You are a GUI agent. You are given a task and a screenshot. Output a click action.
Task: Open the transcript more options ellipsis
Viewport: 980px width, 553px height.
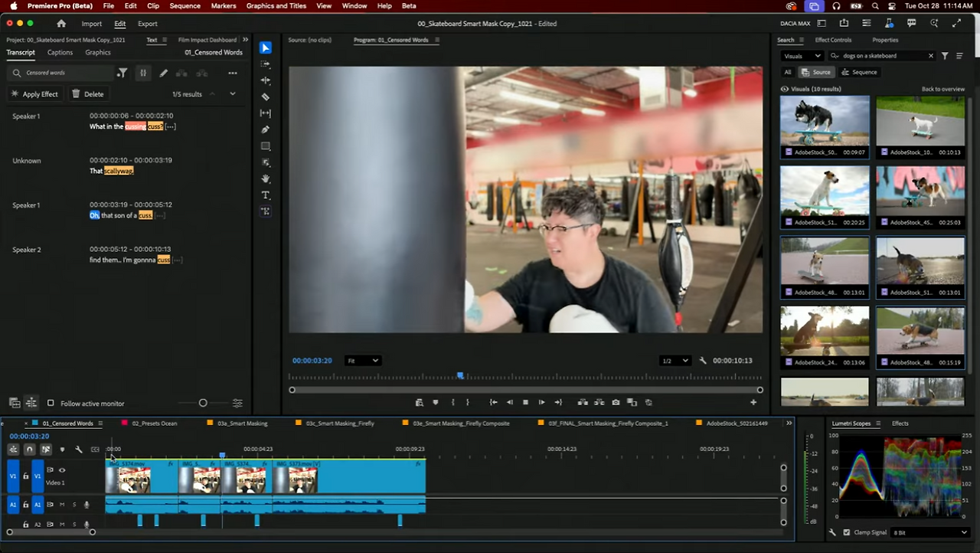[x=233, y=73]
